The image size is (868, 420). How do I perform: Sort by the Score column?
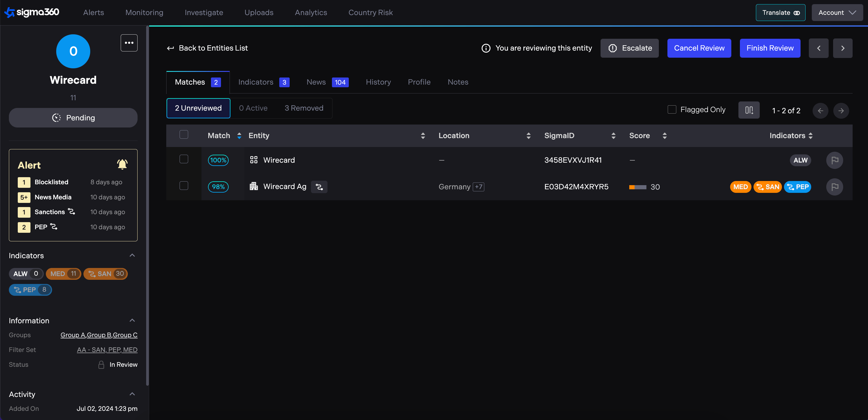[664, 136]
